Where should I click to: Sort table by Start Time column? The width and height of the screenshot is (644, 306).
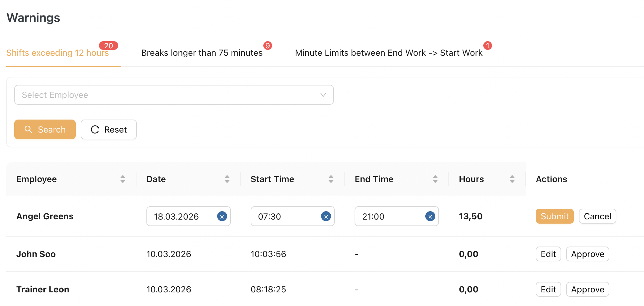(x=331, y=179)
